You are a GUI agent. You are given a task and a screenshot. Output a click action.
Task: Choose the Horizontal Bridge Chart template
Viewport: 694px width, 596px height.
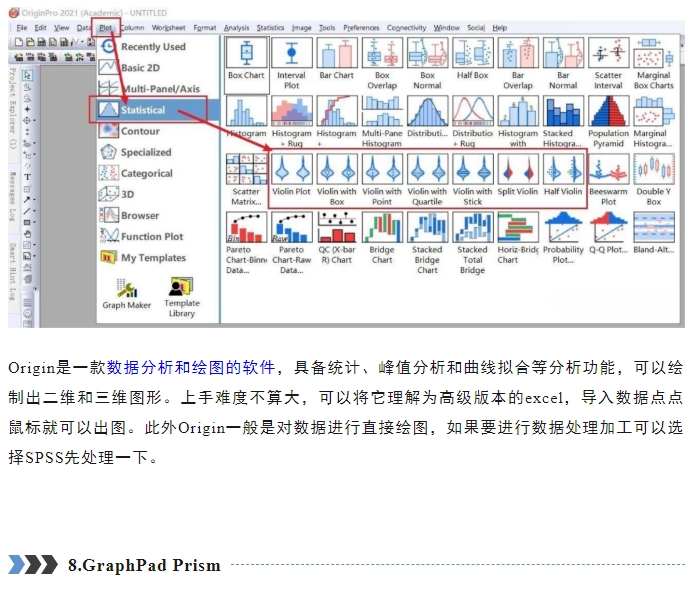518,238
